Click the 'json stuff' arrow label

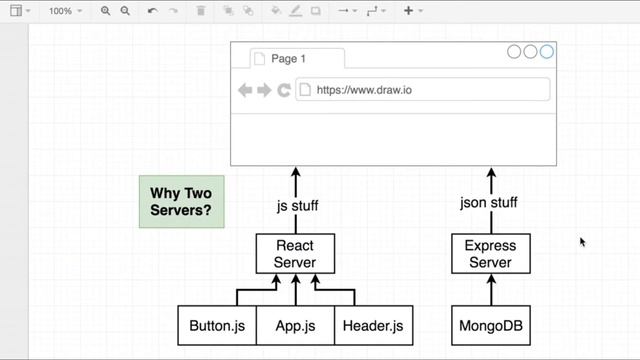(x=489, y=202)
